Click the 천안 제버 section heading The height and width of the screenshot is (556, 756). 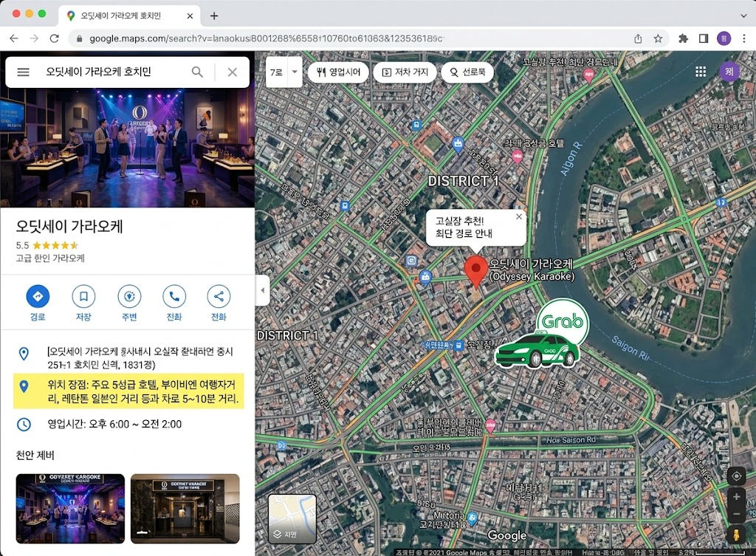pos(35,455)
